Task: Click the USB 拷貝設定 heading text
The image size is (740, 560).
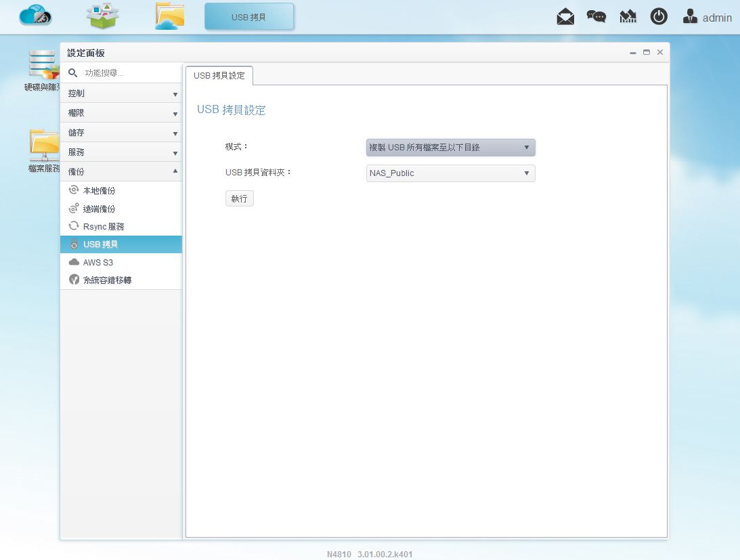Action: coord(232,110)
